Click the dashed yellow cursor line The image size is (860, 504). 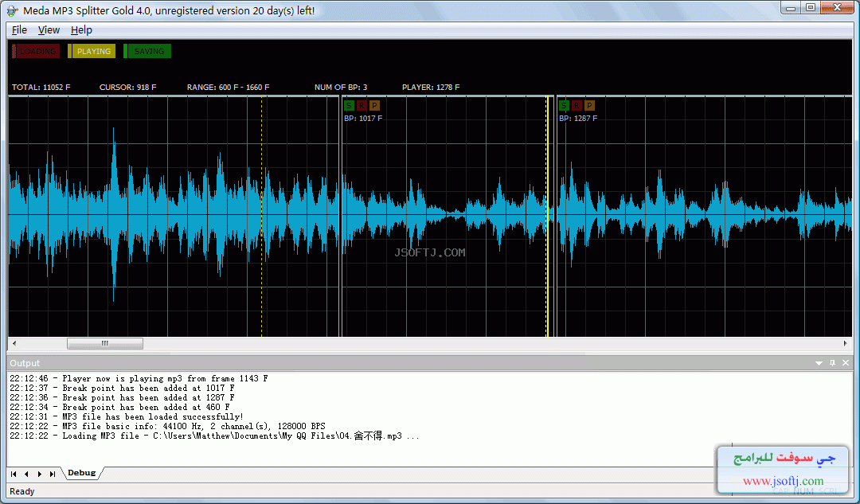coord(262,217)
